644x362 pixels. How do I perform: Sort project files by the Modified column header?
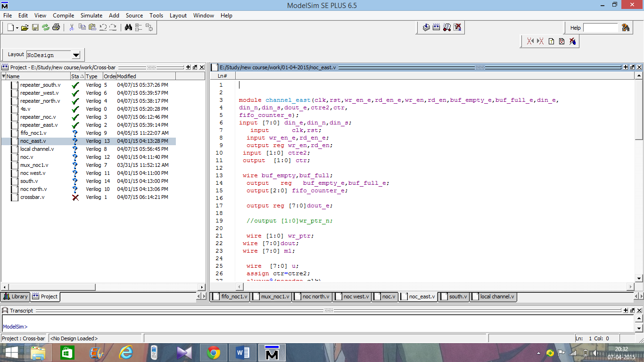pyautogui.click(x=146, y=76)
